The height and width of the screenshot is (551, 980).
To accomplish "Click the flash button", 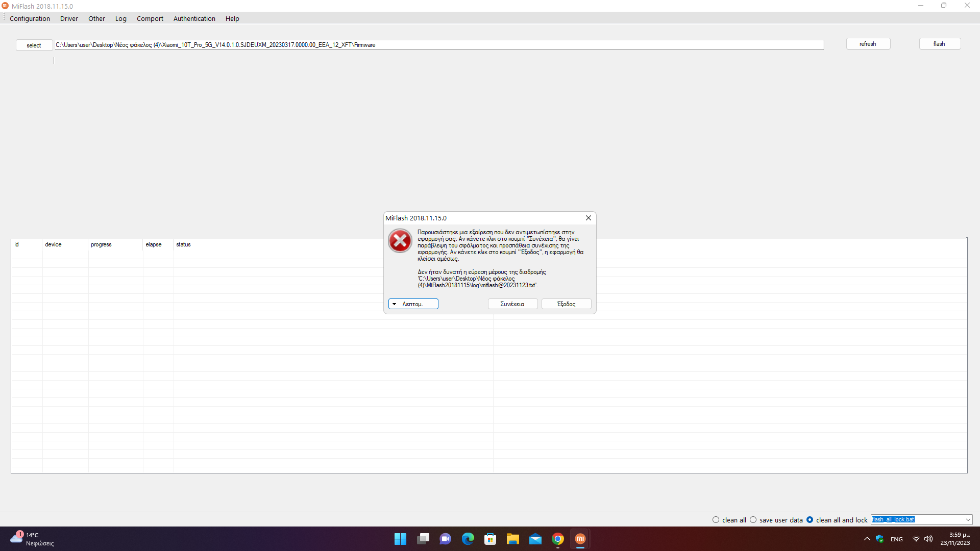I will click(939, 44).
